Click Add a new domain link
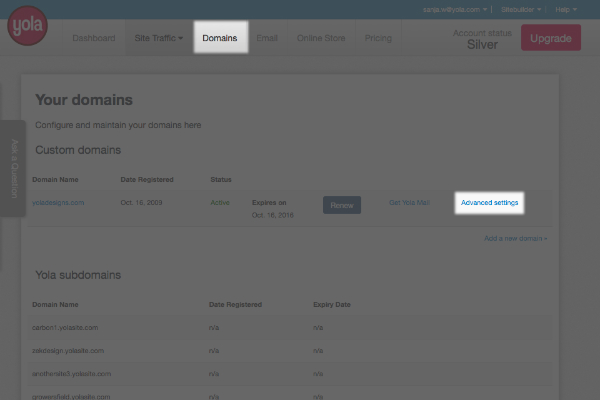The width and height of the screenshot is (600, 400). click(515, 238)
